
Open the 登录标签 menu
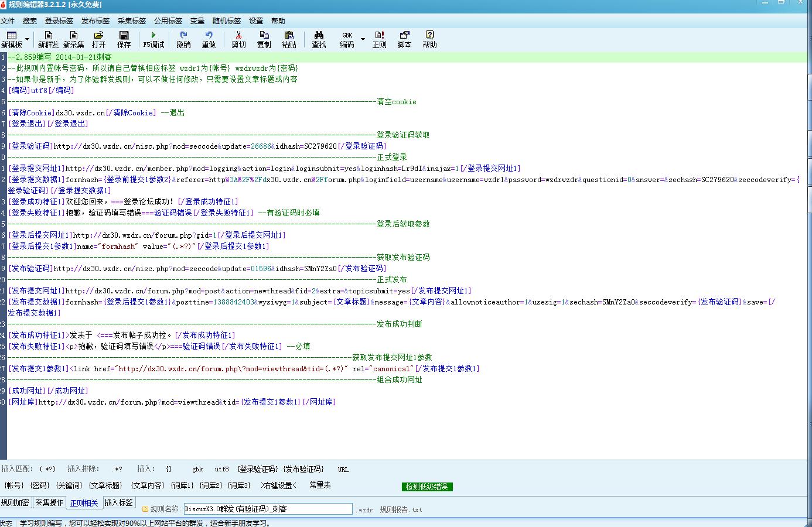pos(59,21)
